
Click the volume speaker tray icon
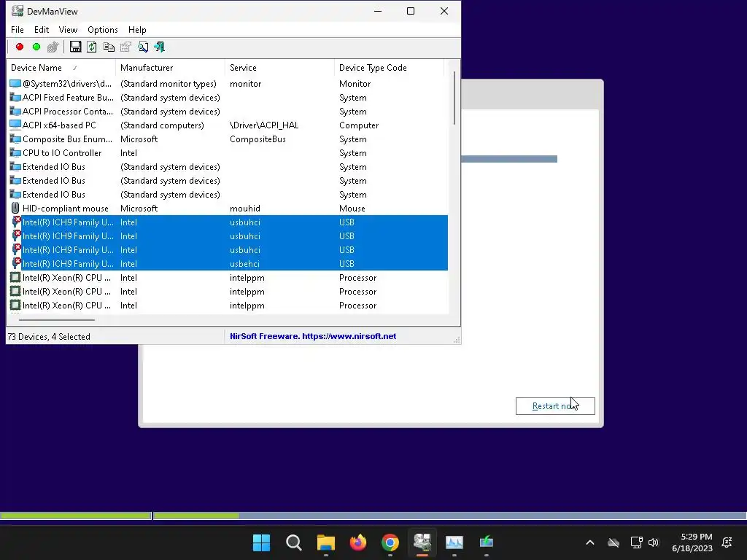(x=653, y=542)
